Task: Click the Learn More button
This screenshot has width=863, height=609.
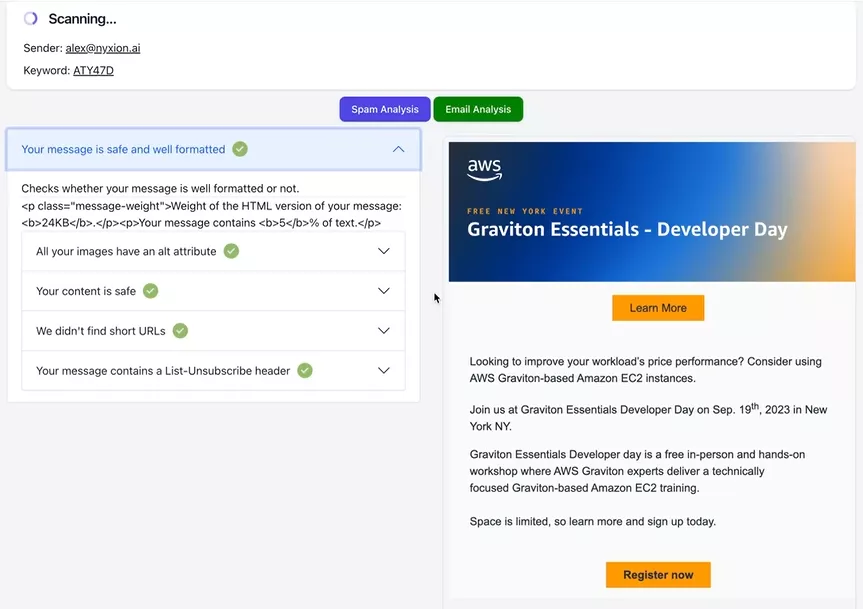Action: pos(658,308)
